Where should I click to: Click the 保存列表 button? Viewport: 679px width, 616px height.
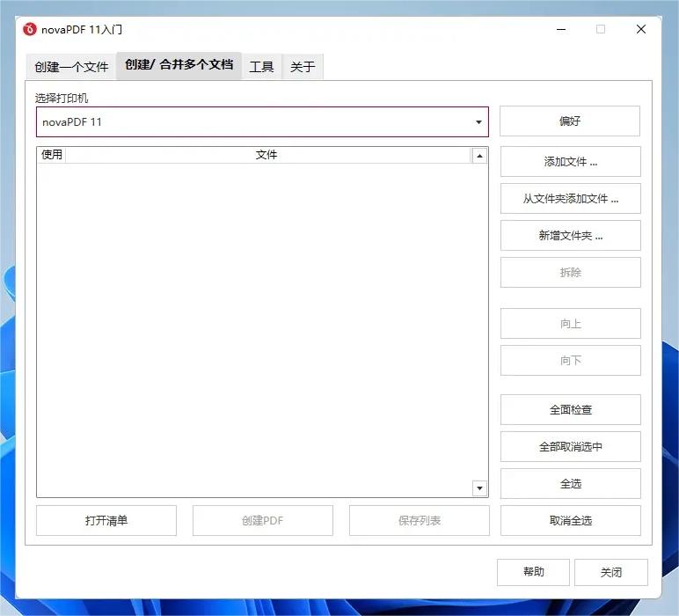(420, 520)
